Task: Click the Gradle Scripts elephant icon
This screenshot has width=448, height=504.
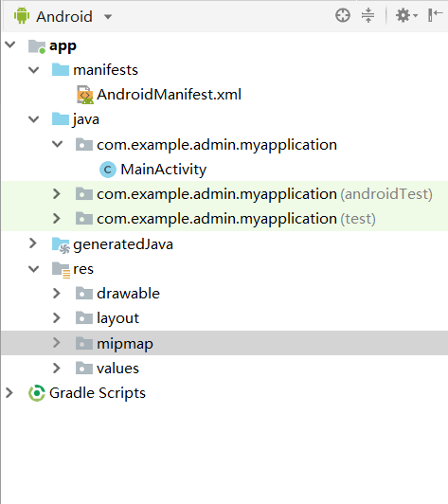Action: point(37,393)
